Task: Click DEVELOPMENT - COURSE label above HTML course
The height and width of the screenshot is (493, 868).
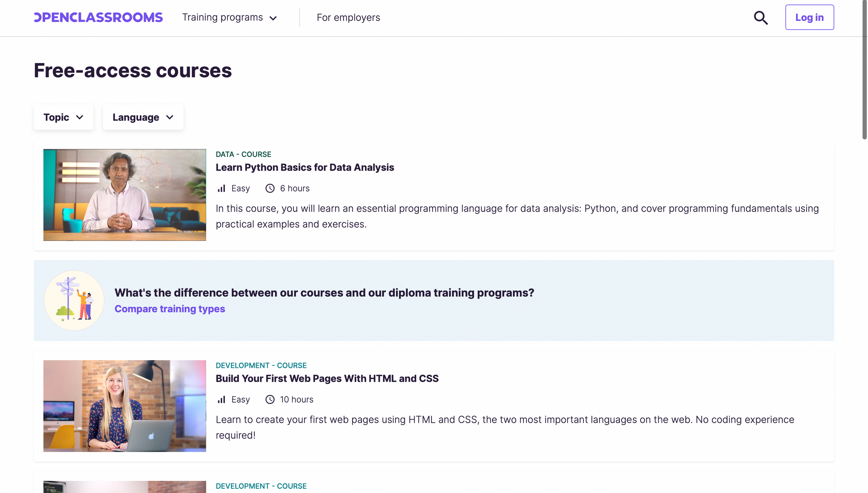Action: [261, 365]
